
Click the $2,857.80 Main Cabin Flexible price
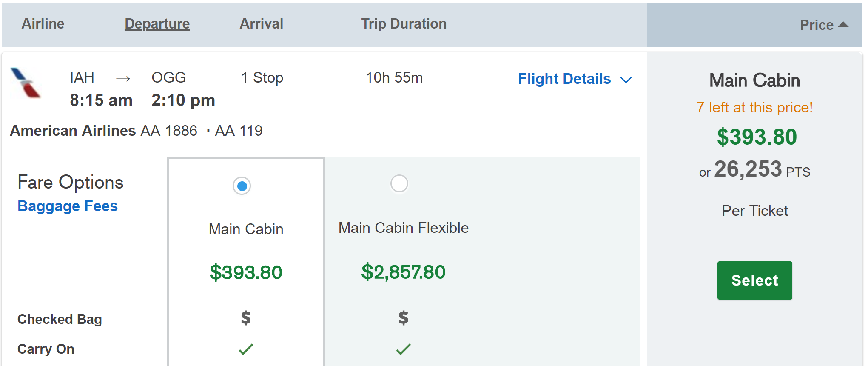click(x=403, y=272)
